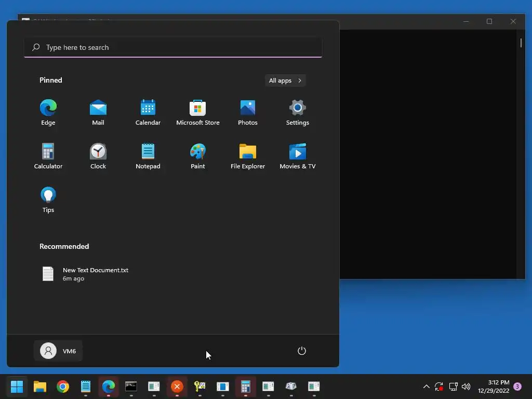Open the Tips app
532x399 pixels.
coord(48,200)
